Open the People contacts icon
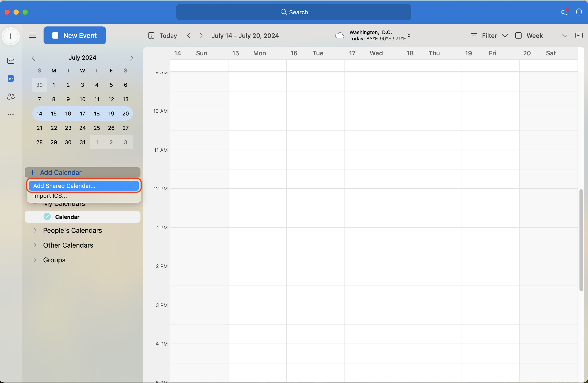 tap(11, 96)
